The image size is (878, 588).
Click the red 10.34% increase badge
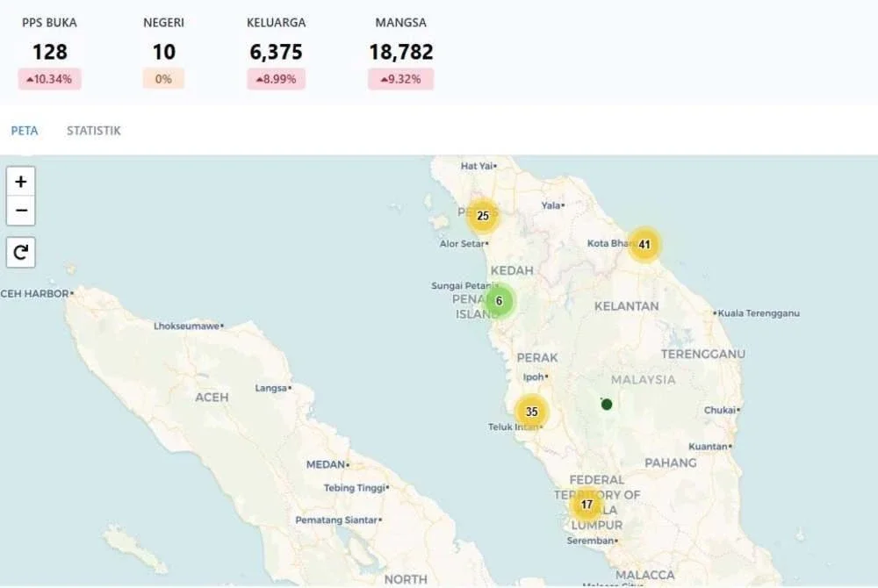49,79
